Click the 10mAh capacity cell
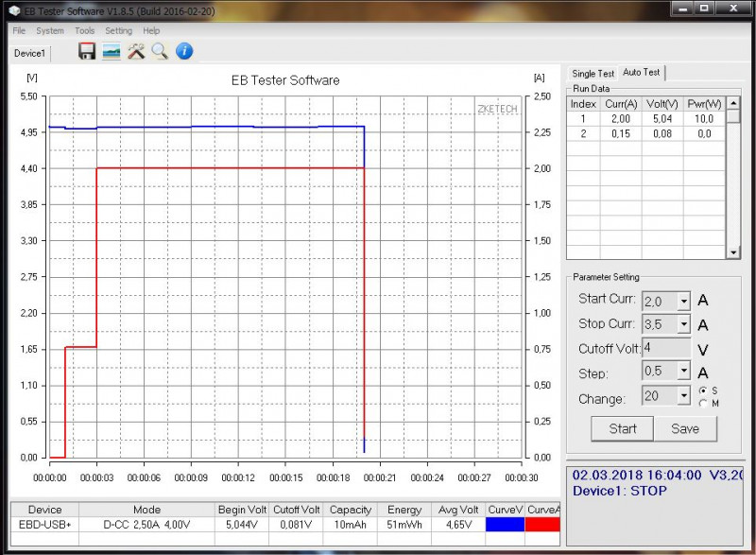The height and width of the screenshot is (555, 756). click(x=350, y=524)
